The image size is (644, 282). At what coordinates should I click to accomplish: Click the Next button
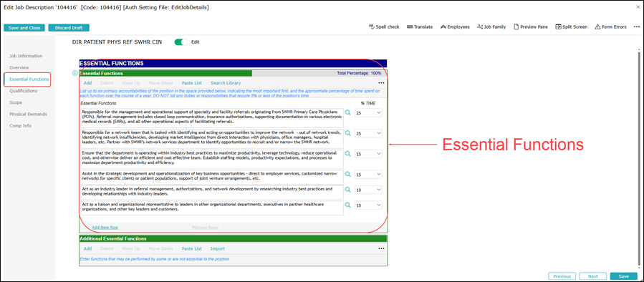[592, 276]
